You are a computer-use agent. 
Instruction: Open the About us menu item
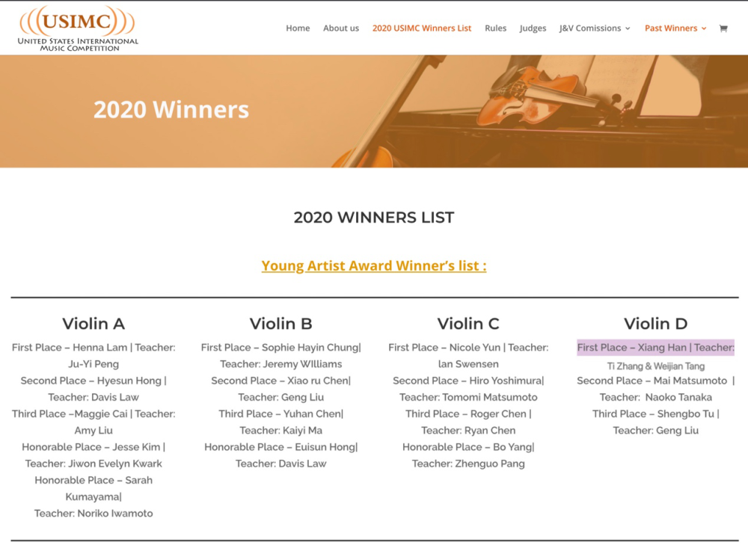click(x=341, y=28)
